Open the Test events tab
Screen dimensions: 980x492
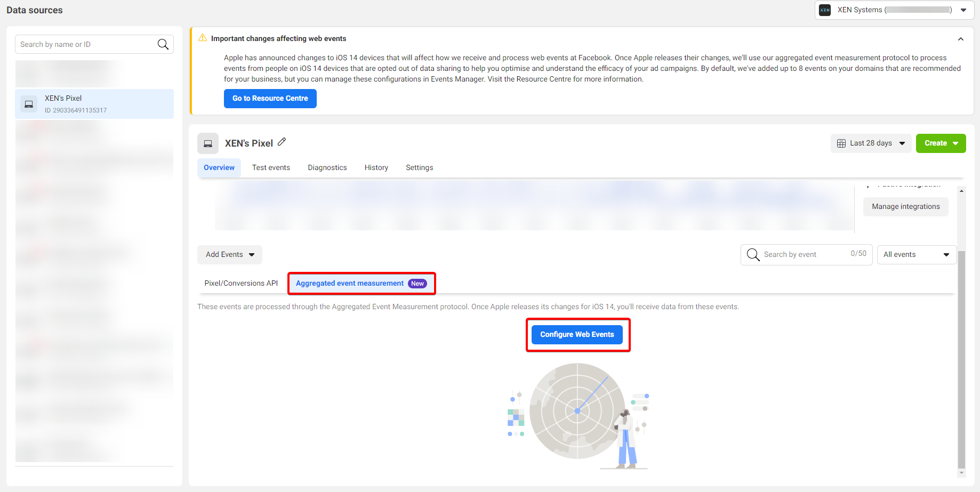tap(271, 167)
